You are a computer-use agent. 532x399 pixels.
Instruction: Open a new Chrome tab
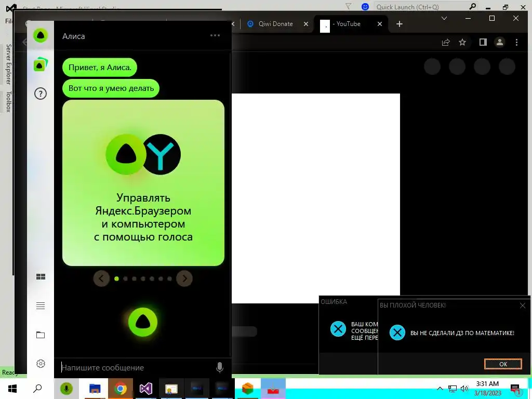[x=400, y=24]
